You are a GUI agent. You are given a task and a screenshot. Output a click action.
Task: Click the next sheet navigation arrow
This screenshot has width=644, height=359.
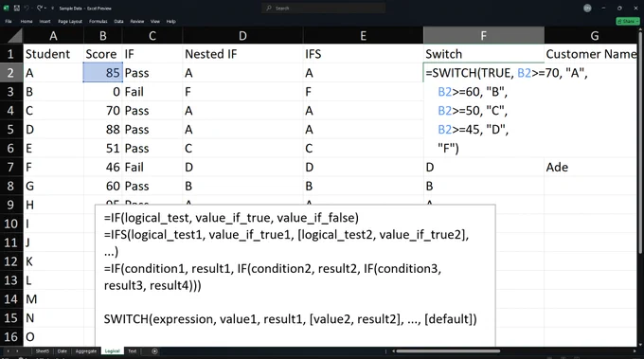click(x=17, y=351)
